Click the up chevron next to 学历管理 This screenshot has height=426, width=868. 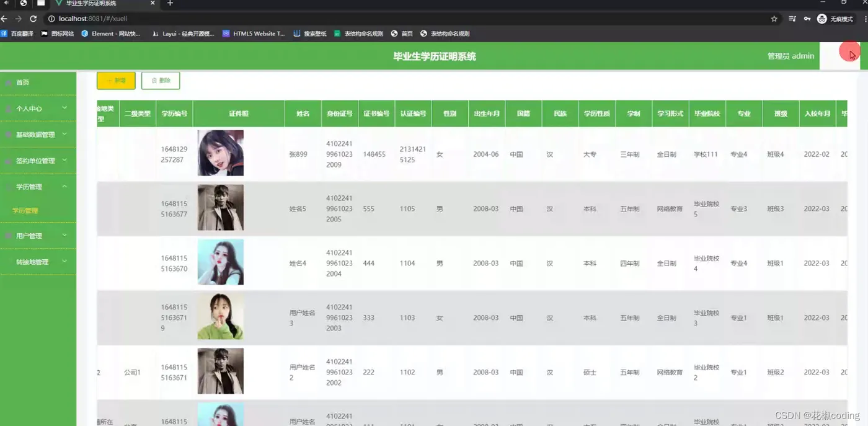coord(64,186)
